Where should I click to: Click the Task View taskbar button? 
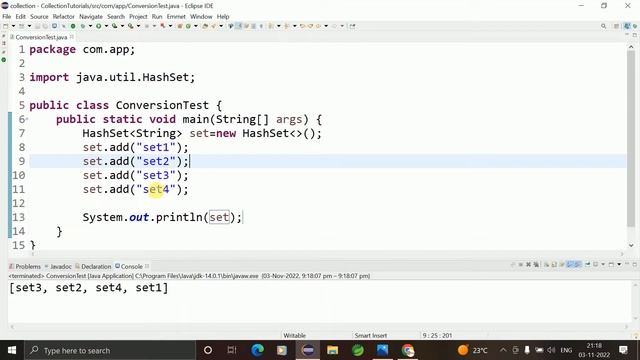(232, 350)
